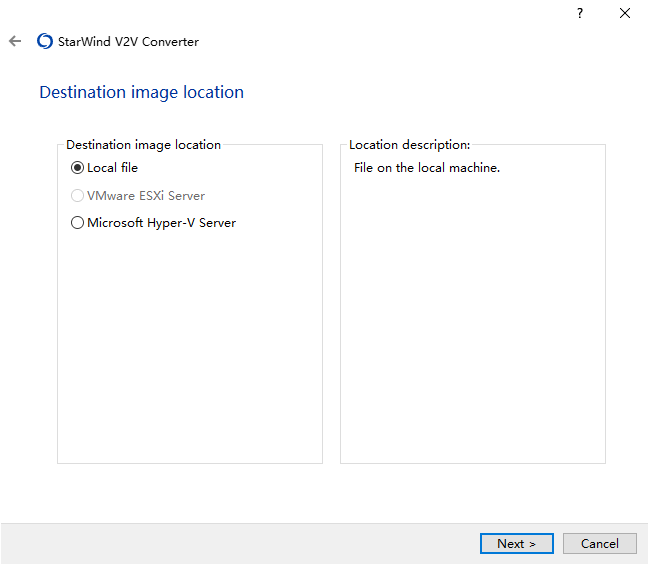649x565 pixels.
Task: Click the blue Destination image location heading
Action: tap(142, 92)
